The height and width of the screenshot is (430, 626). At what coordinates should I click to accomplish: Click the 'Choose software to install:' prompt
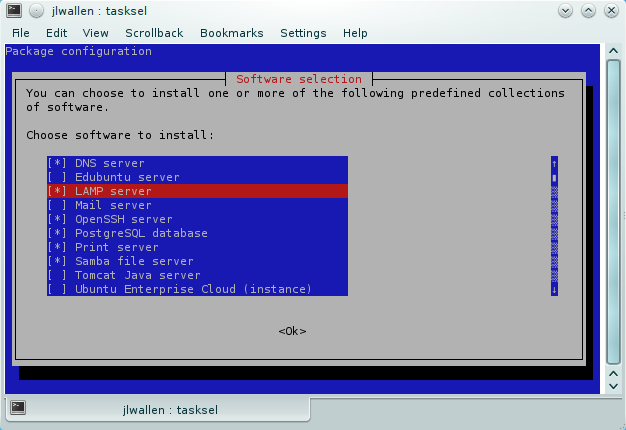[120, 135]
